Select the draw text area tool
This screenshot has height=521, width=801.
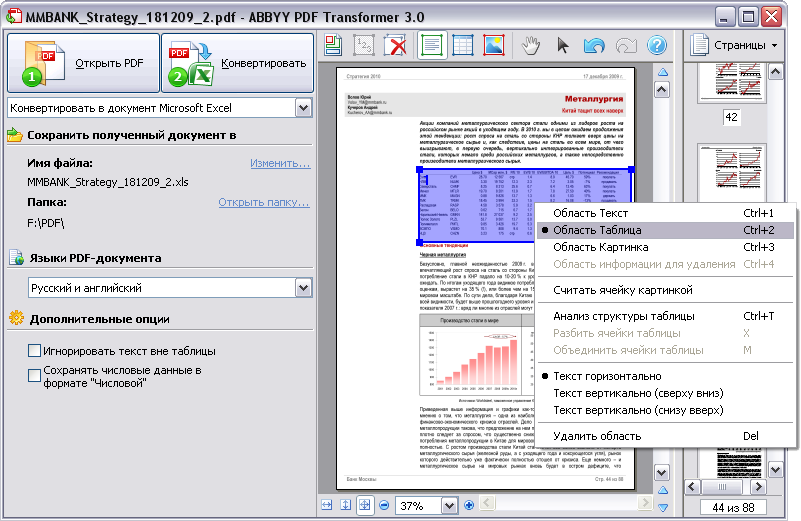click(432, 45)
